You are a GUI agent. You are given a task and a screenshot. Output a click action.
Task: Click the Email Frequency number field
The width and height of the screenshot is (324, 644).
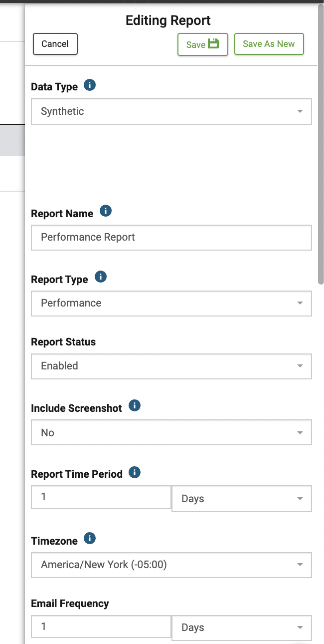(101, 626)
